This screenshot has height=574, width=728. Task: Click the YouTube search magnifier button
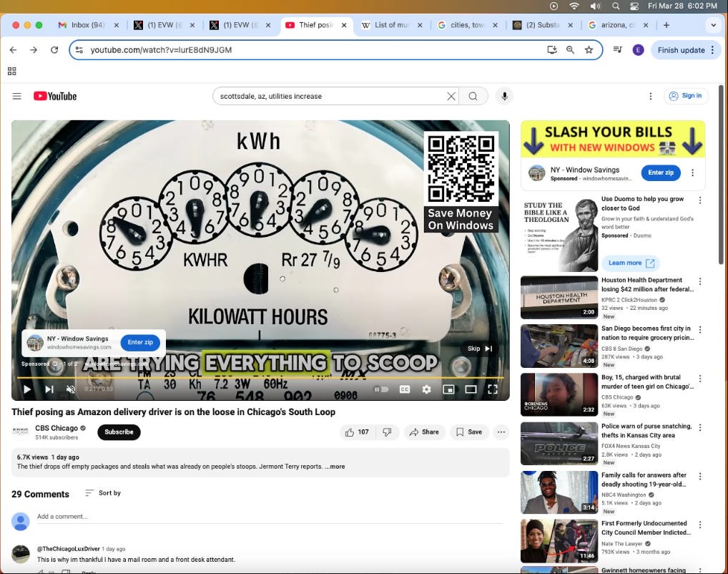click(473, 96)
